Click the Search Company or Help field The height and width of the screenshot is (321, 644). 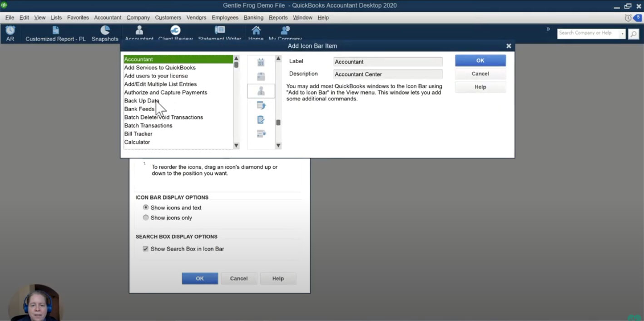pos(588,34)
